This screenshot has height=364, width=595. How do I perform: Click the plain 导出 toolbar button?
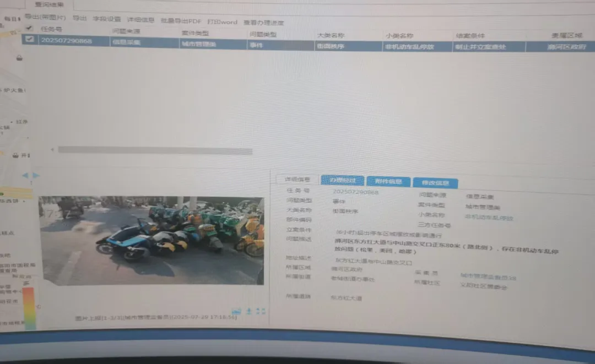pyautogui.click(x=80, y=18)
